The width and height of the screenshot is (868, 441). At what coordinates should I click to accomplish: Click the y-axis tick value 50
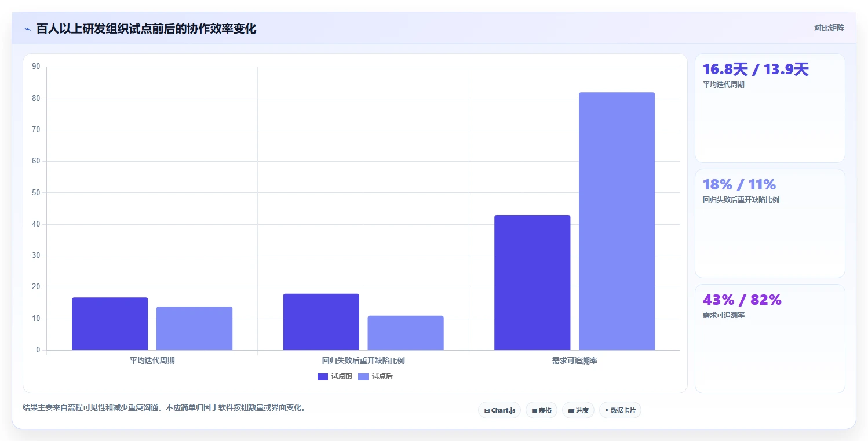click(36, 192)
